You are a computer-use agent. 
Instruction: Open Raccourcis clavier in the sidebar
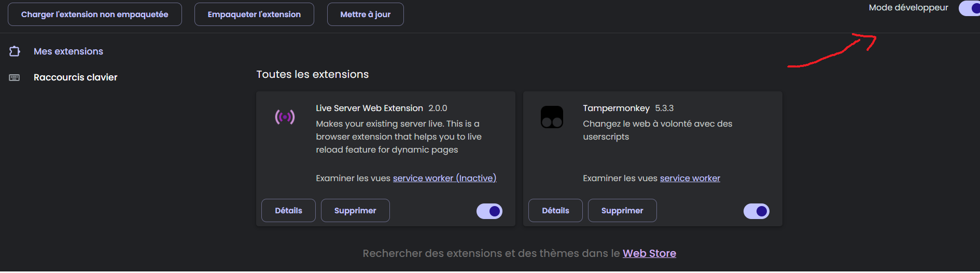(76, 77)
